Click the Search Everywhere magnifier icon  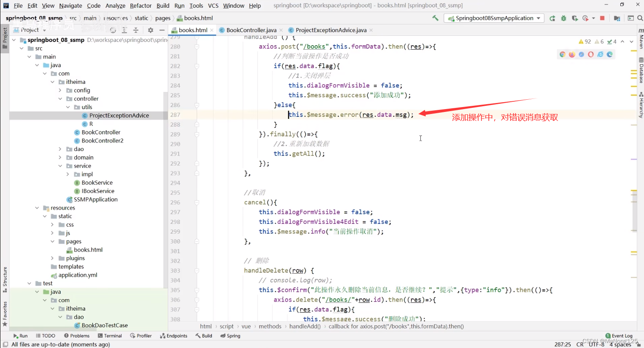tap(640, 18)
